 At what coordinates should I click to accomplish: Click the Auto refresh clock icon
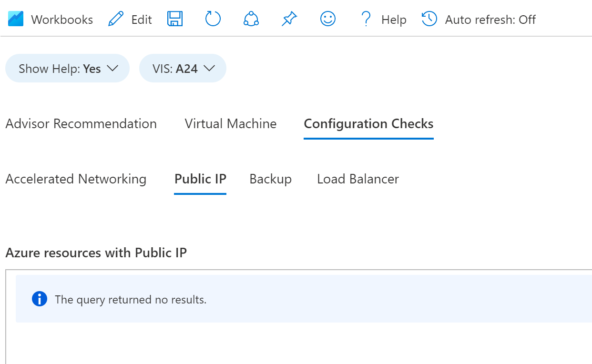point(429,19)
